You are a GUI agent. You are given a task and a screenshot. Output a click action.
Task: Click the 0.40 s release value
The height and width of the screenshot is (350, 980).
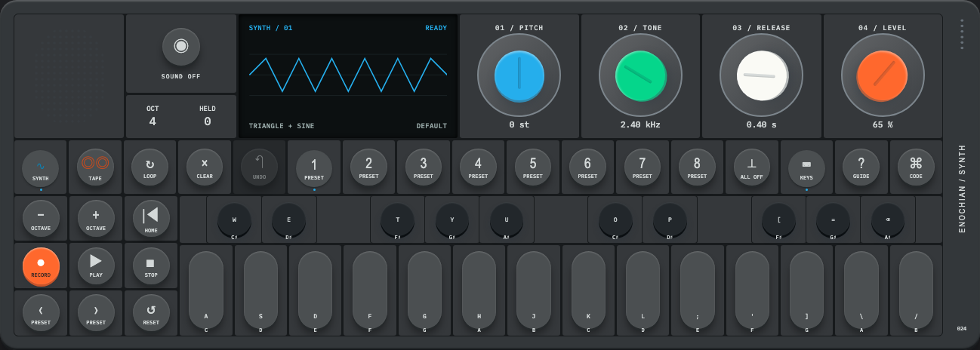pyautogui.click(x=761, y=124)
